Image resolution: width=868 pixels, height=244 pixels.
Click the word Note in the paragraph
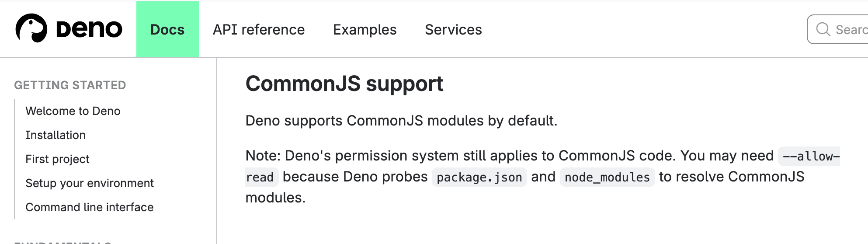[263, 156]
